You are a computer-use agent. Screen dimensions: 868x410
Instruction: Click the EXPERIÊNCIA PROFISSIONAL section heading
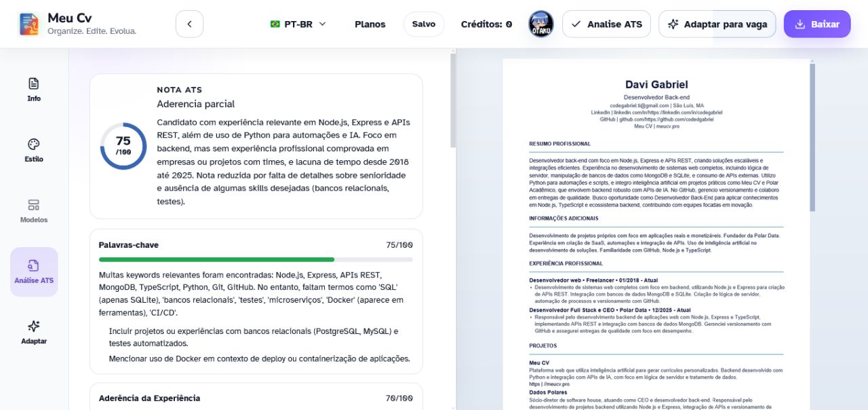[x=566, y=263]
